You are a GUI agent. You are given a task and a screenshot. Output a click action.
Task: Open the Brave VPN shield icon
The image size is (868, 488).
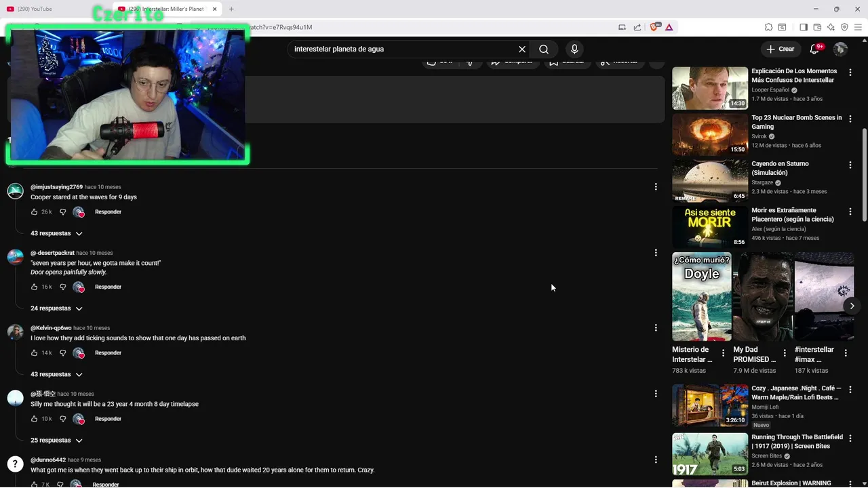844,27
